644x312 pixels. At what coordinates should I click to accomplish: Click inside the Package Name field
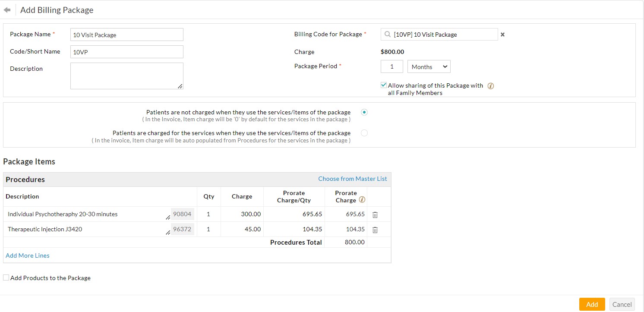(x=126, y=35)
